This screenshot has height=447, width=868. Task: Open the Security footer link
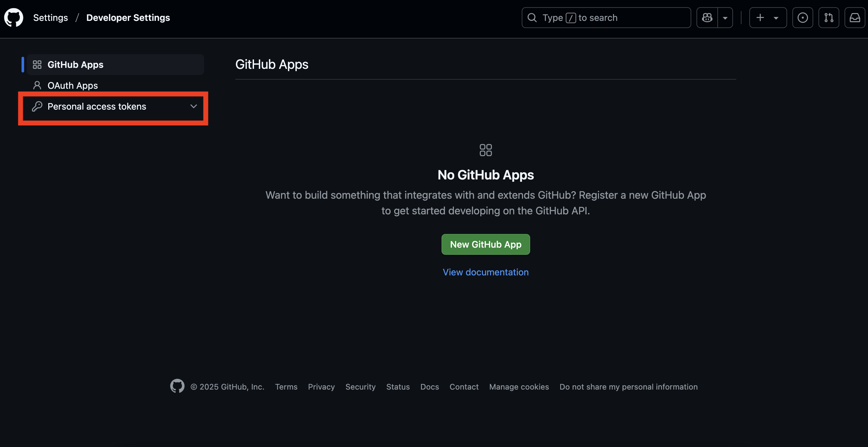point(360,387)
